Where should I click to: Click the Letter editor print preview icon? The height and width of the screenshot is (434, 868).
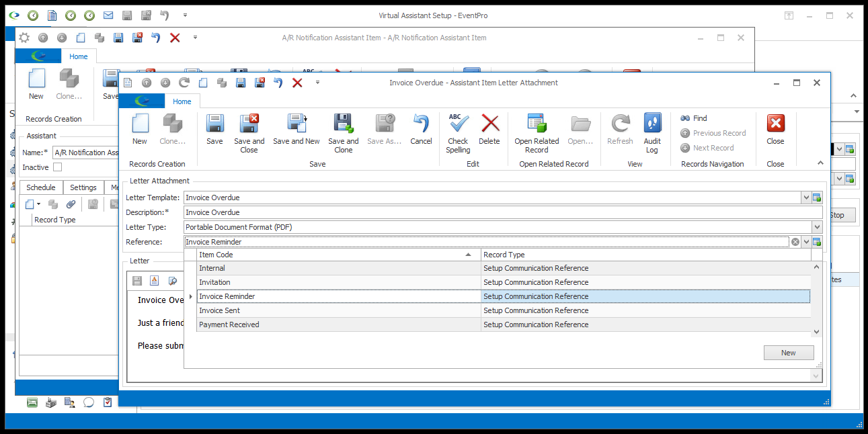pyautogui.click(x=173, y=281)
